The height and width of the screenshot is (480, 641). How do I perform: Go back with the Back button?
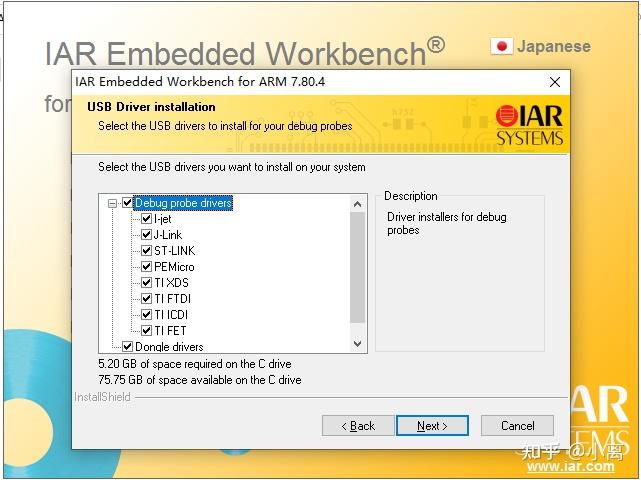pyautogui.click(x=358, y=426)
